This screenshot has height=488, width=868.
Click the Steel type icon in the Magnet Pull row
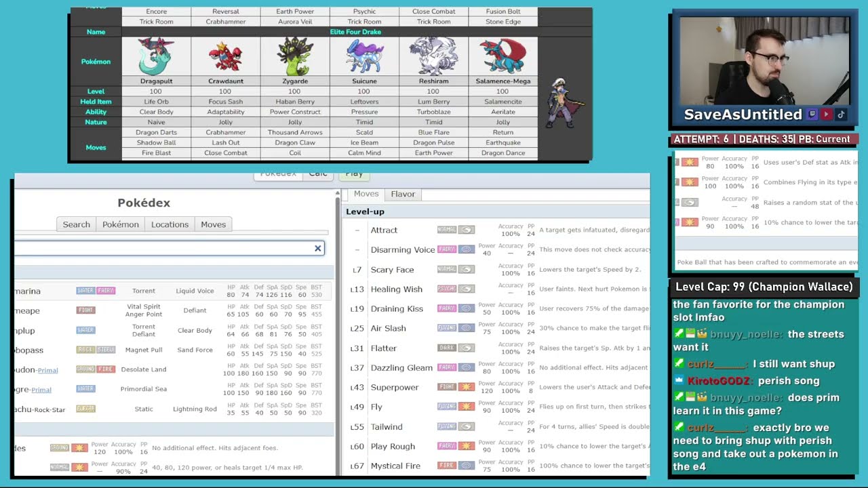pyautogui.click(x=105, y=350)
